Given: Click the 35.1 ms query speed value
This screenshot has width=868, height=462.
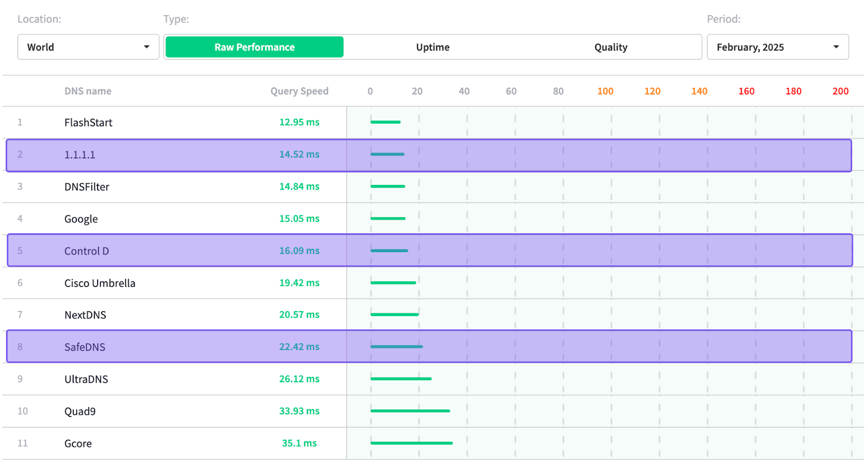Looking at the screenshot, I should click(299, 443).
